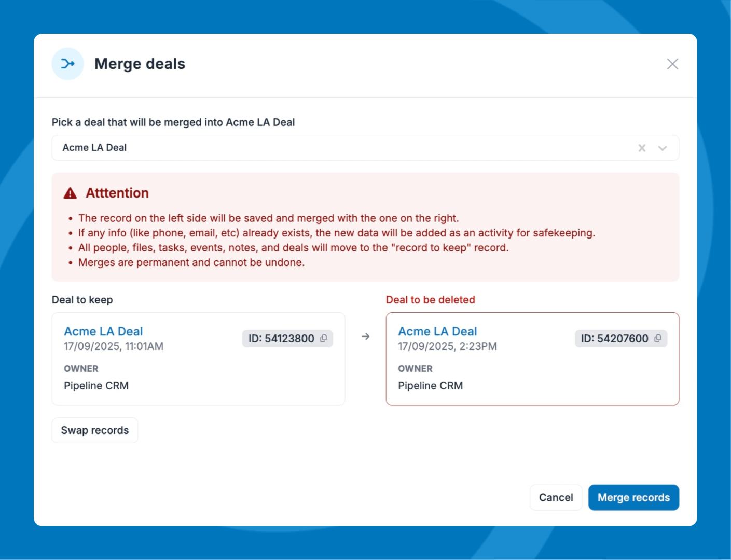Select the ID: 54123800 badge text
The width and height of the screenshot is (731, 560).
point(281,339)
